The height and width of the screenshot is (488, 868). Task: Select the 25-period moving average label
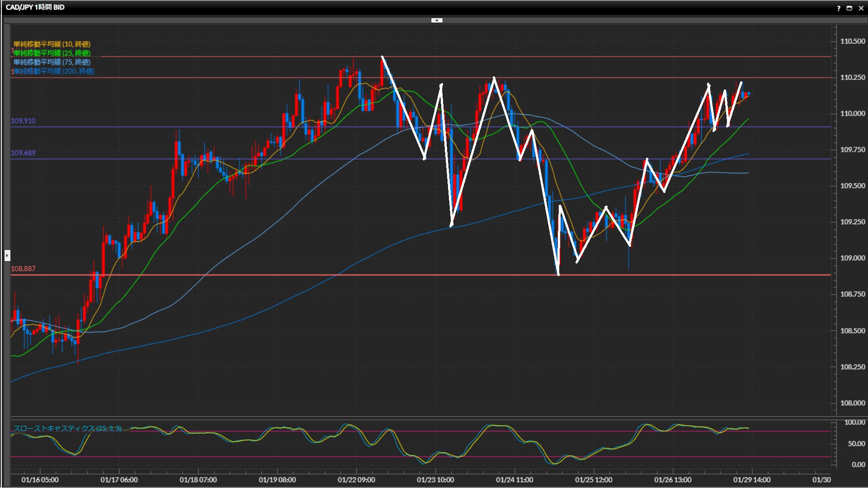[52, 53]
